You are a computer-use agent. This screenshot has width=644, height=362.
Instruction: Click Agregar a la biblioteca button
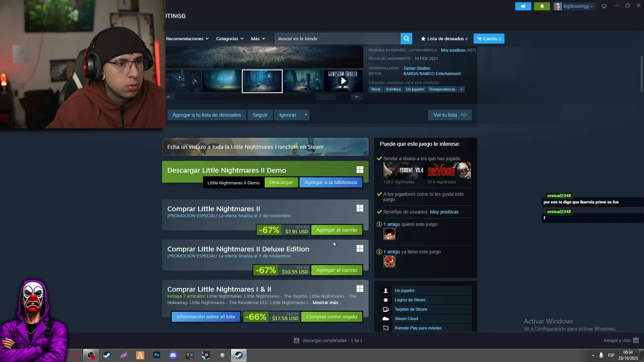331,183
